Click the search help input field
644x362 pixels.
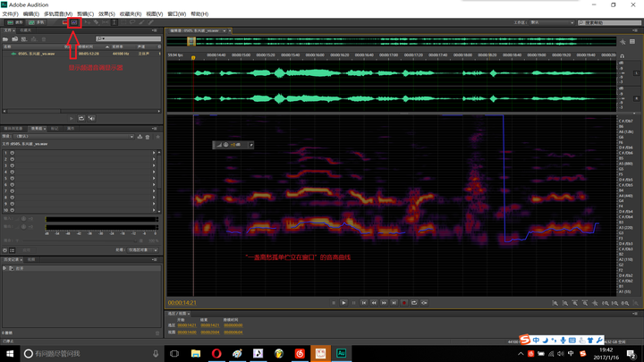pyautogui.click(x=609, y=22)
